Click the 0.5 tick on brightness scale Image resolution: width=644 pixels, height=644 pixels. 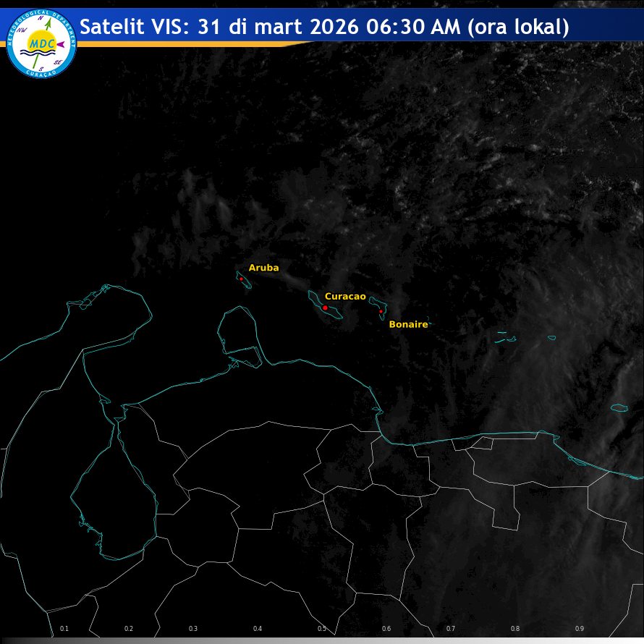(x=322, y=629)
